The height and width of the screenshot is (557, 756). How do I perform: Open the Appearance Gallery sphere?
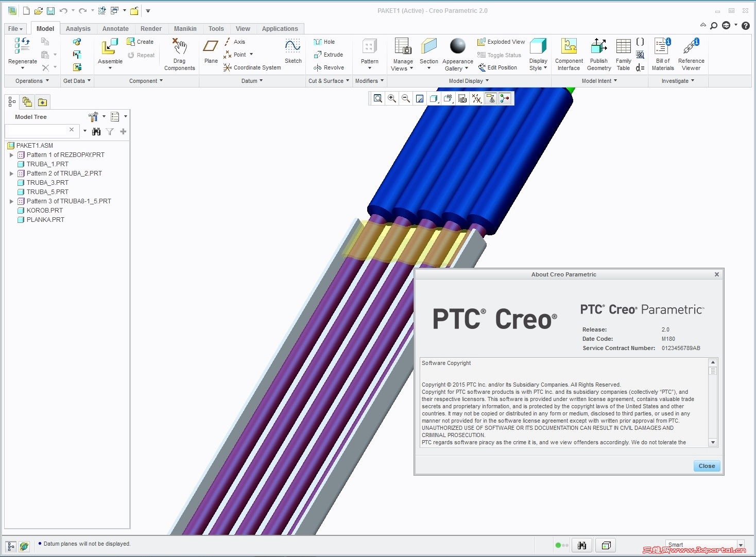(x=457, y=46)
